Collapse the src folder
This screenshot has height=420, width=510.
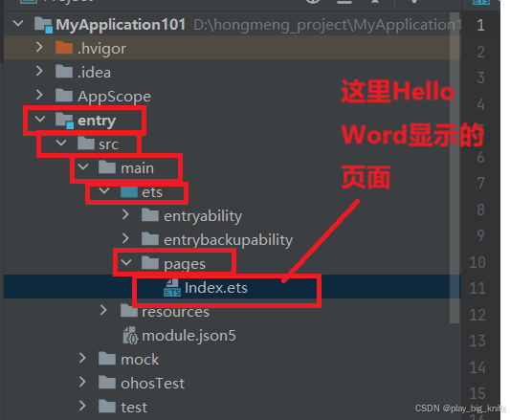click(x=61, y=143)
